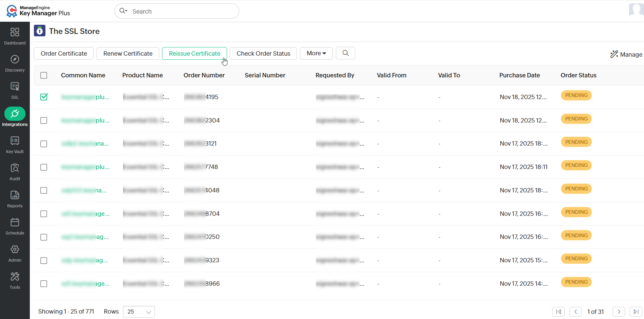This screenshot has height=319, width=644.
Task: Go to the SSL section
Action: [x=15, y=90]
